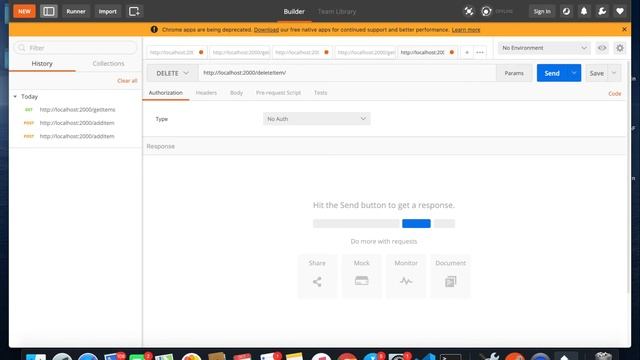Select the Headers tab

pos(206,93)
